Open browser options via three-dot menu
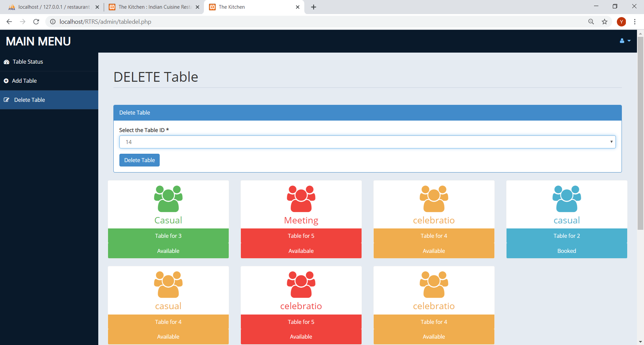 coord(635,21)
